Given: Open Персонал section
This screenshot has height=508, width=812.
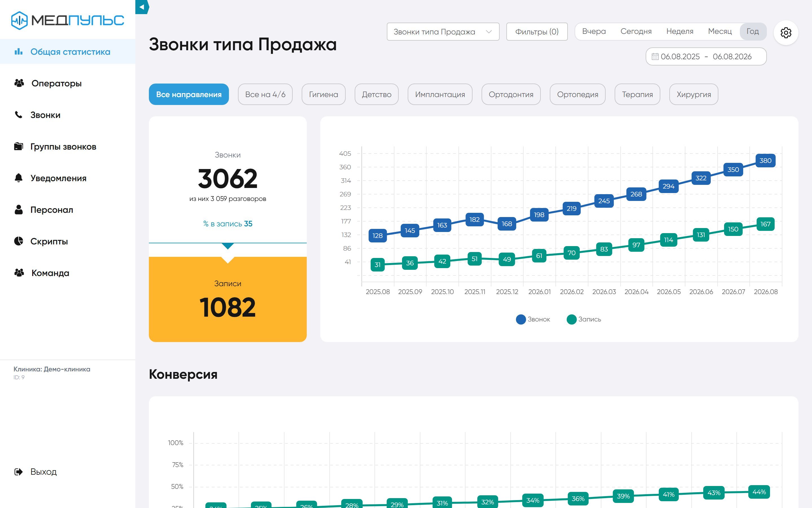Looking at the screenshot, I should pyautogui.click(x=52, y=210).
